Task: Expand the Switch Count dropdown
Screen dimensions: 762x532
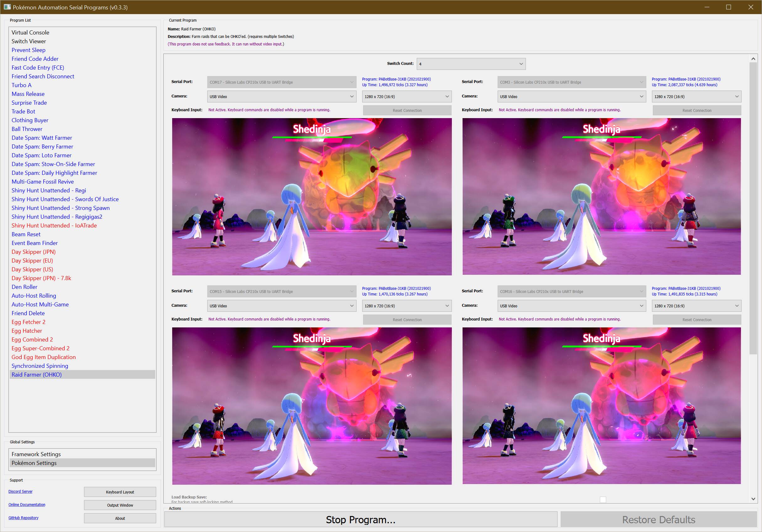Action: (471, 64)
